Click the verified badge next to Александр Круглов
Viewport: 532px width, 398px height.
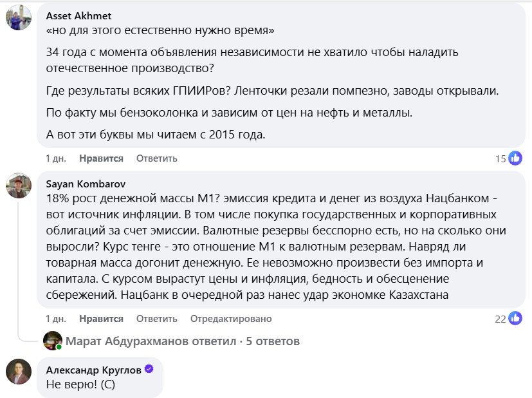coord(149,369)
